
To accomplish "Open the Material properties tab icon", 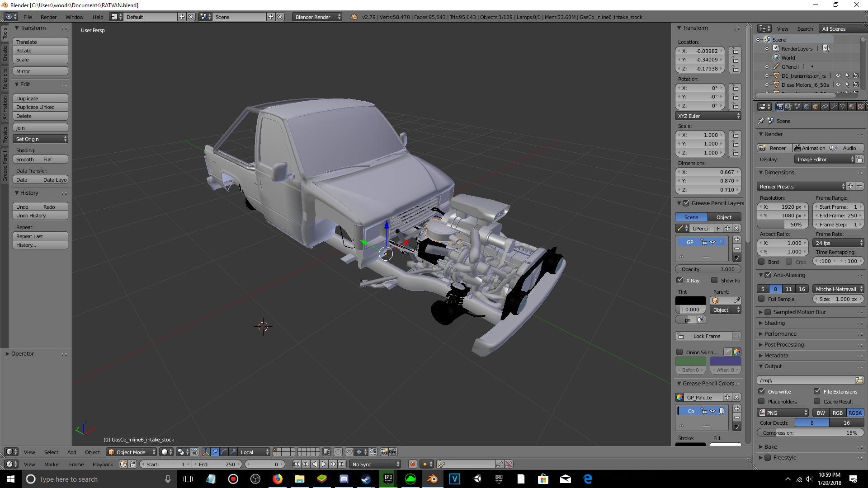I will (x=852, y=107).
